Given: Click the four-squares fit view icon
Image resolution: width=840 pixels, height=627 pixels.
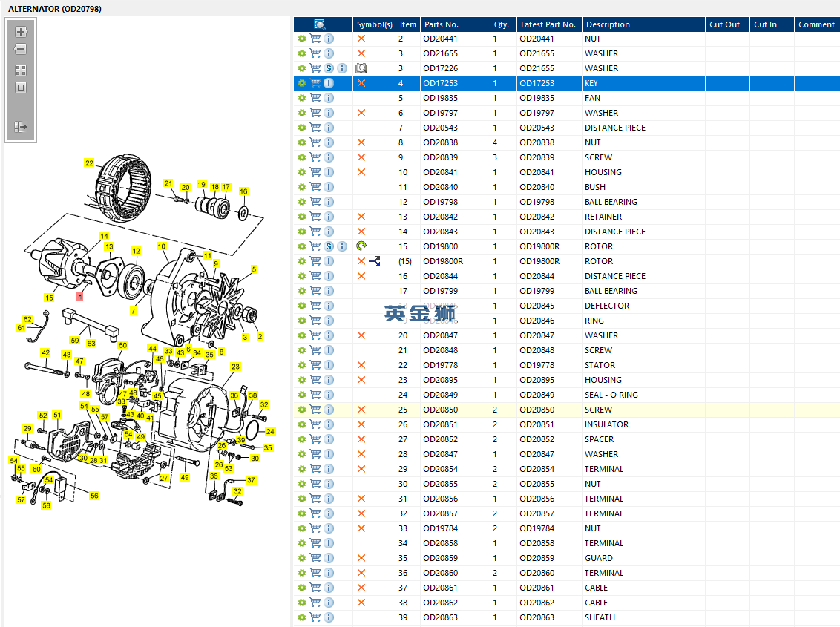Looking at the screenshot, I should click(21, 70).
